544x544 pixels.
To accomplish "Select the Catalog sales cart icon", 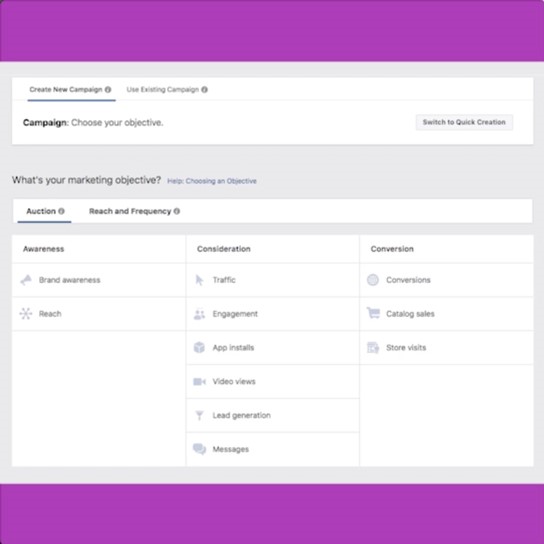I will pos(373,313).
